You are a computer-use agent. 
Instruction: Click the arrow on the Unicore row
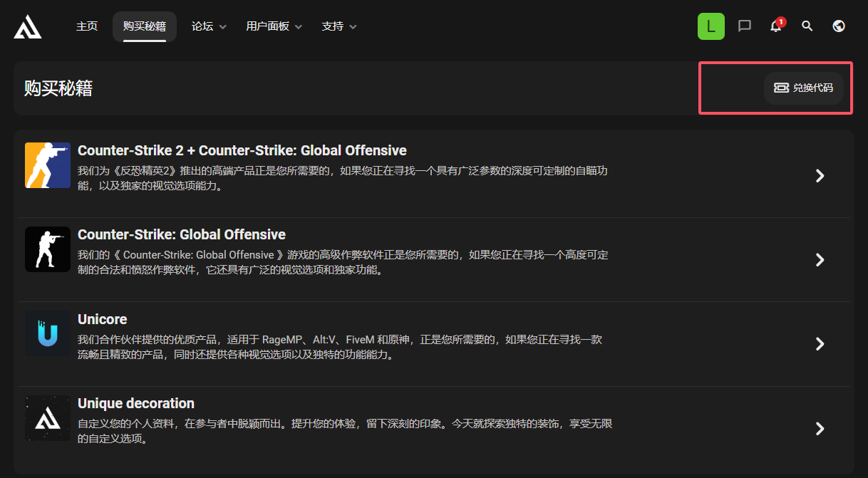[x=820, y=344]
